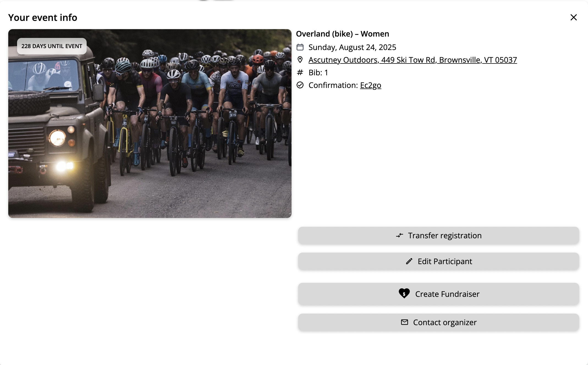Select Contact organizer
This screenshot has height=365, width=588.
tap(439, 322)
